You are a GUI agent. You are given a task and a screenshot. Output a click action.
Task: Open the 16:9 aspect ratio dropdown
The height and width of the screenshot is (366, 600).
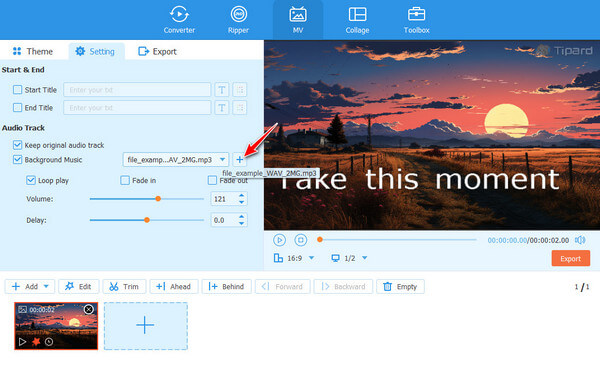311,258
